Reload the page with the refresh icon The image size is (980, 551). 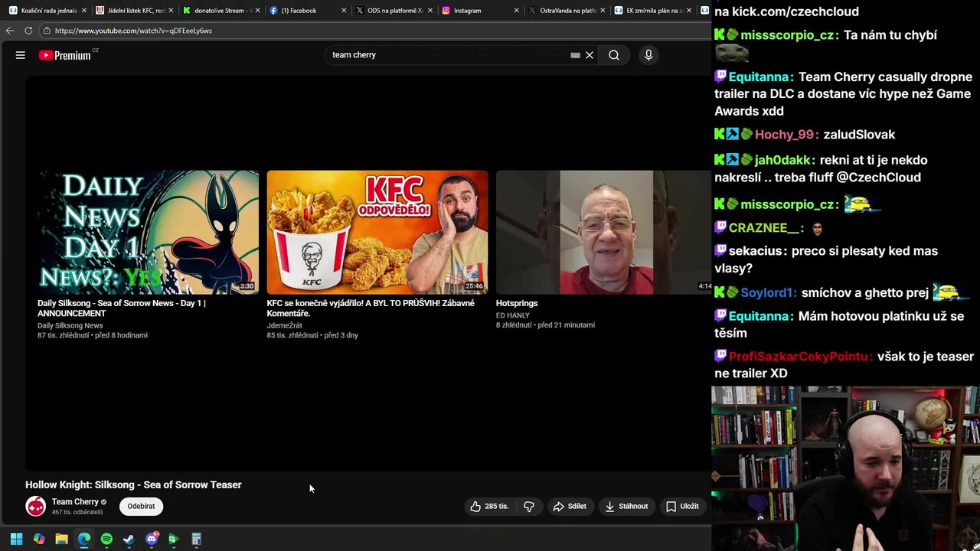coord(28,31)
